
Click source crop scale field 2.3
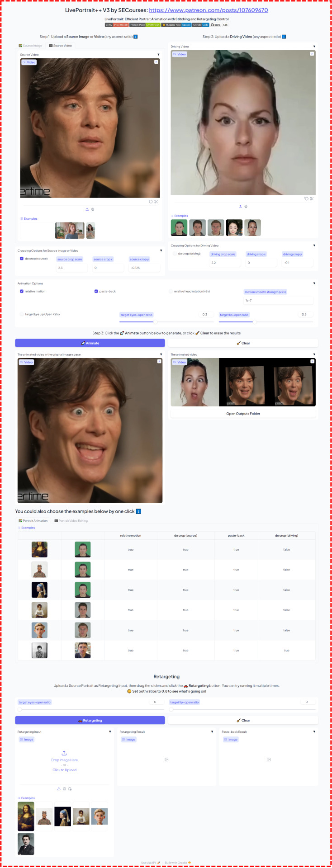pos(71,268)
